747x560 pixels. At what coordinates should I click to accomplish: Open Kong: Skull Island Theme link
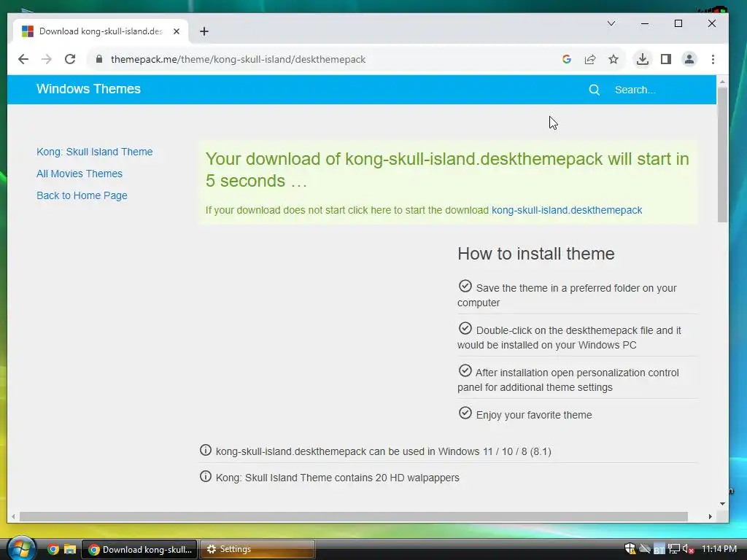coord(94,152)
